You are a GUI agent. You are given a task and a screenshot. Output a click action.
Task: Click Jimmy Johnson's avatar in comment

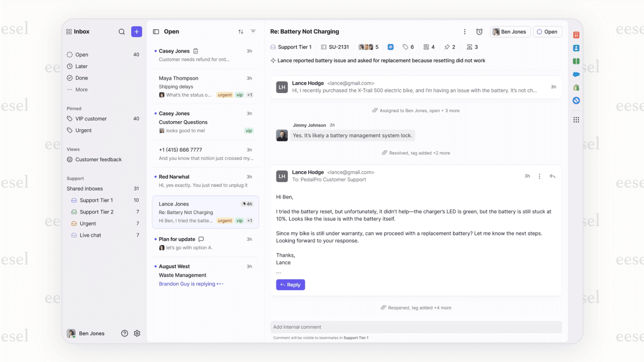(282, 135)
